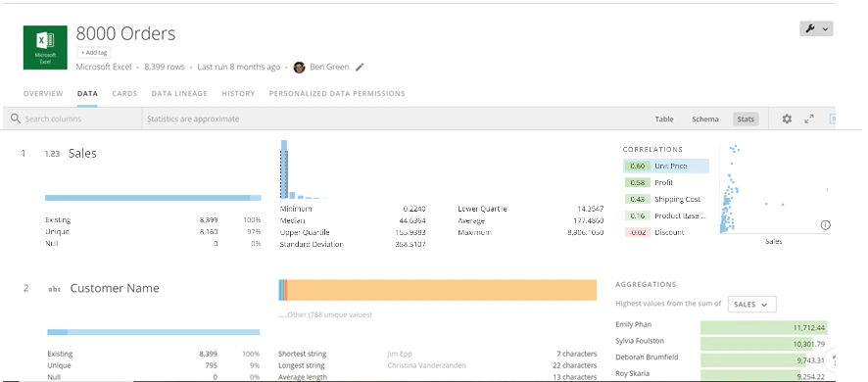Click the shortest string Jim Epp
Image resolution: width=868 pixels, height=382 pixels.
[400, 354]
